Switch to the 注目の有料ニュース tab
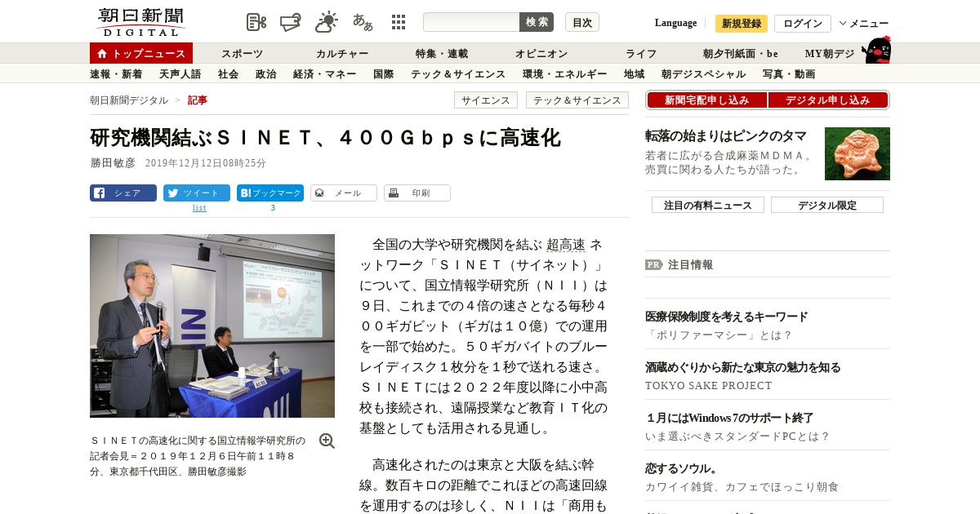The width and height of the screenshot is (980, 514). point(708,205)
